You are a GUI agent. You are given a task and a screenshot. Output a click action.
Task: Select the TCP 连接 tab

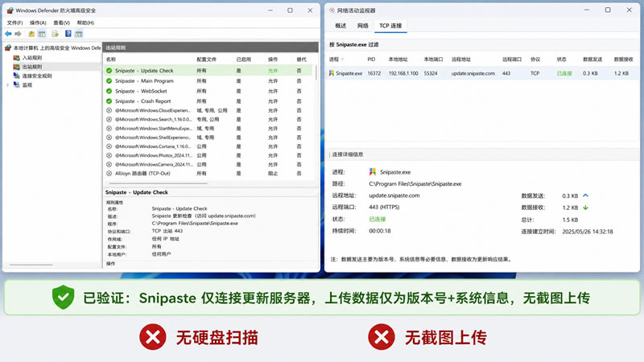pyautogui.click(x=390, y=26)
